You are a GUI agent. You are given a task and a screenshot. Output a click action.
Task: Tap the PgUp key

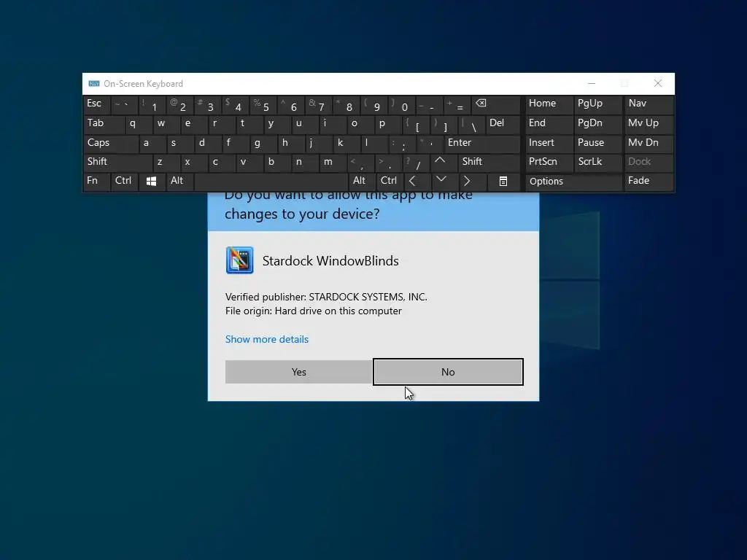(x=598, y=104)
